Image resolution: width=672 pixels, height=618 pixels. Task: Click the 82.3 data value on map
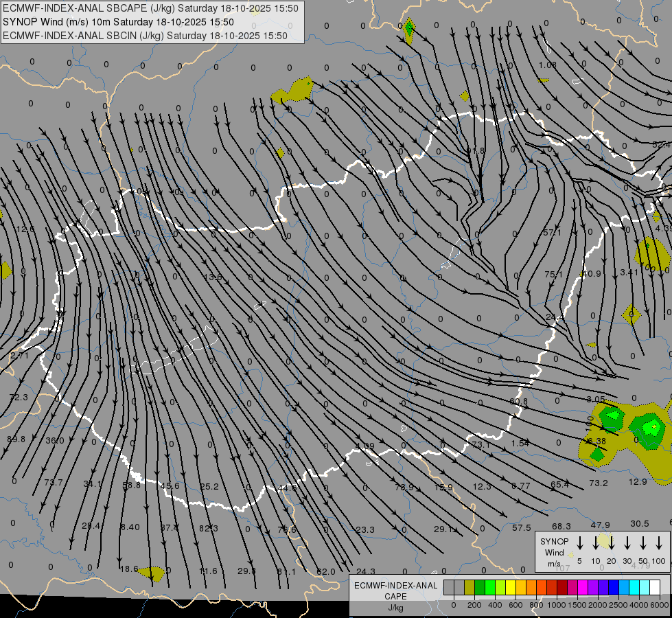point(208,528)
